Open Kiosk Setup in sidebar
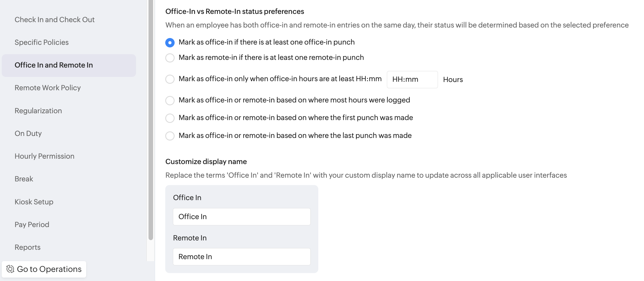The height and width of the screenshot is (281, 644). 34,202
